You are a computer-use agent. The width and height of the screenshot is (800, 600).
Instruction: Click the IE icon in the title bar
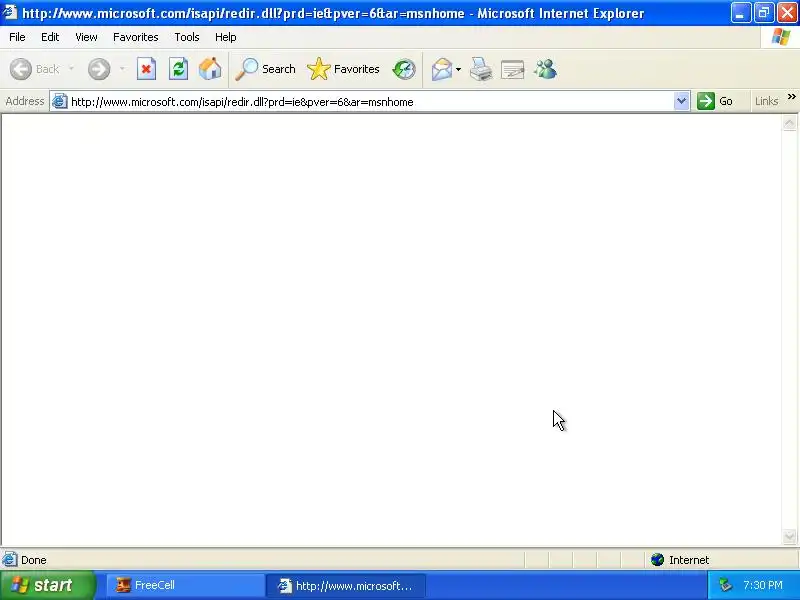10,12
